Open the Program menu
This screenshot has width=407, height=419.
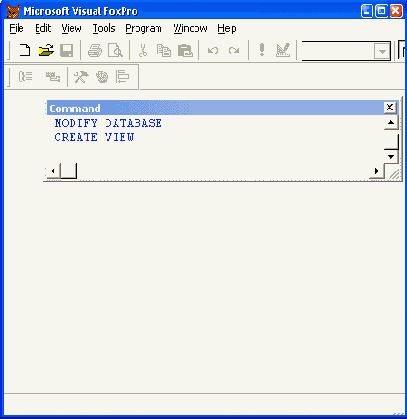(143, 29)
